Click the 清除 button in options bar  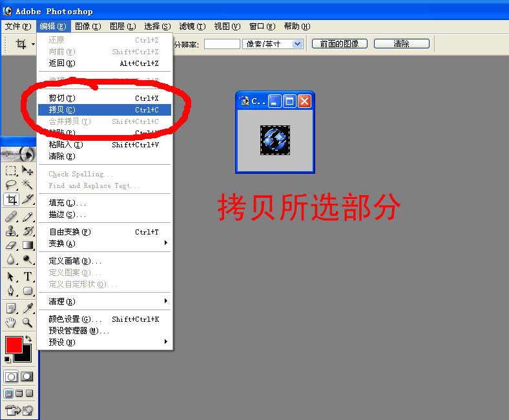pyautogui.click(x=402, y=43)
